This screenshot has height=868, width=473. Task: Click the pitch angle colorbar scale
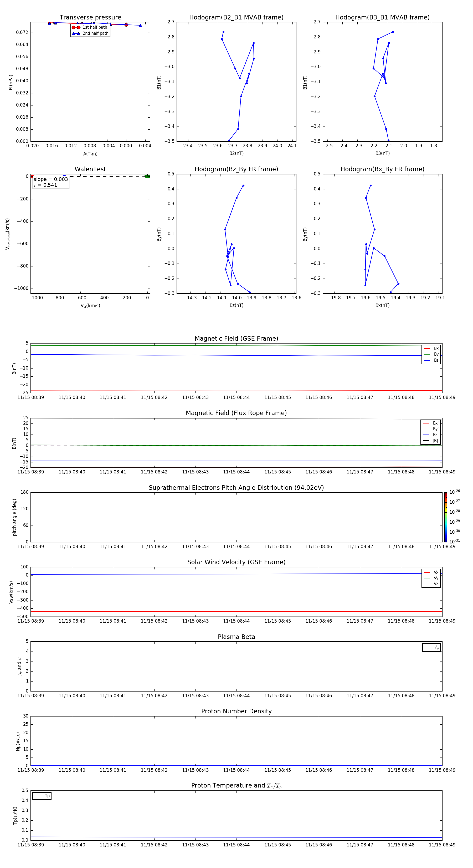446,517
